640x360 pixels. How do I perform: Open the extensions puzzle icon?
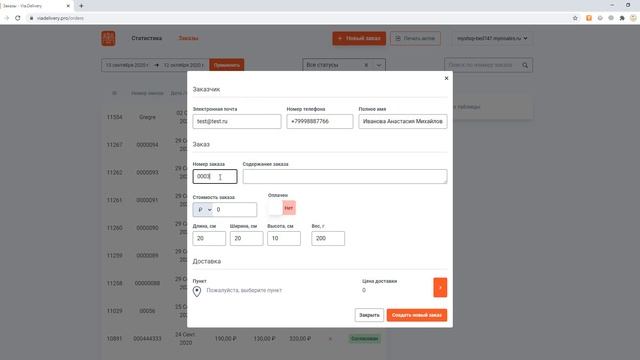[x=622, y=18]
